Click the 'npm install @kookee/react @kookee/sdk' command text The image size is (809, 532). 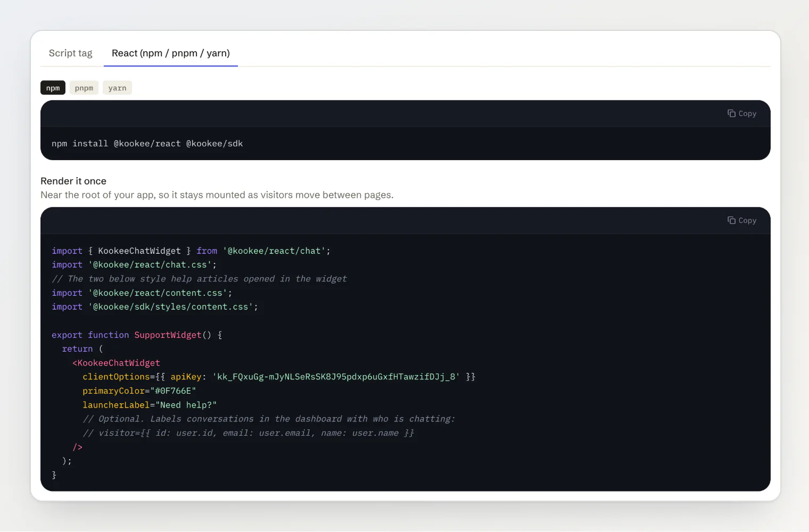[147, 144]
